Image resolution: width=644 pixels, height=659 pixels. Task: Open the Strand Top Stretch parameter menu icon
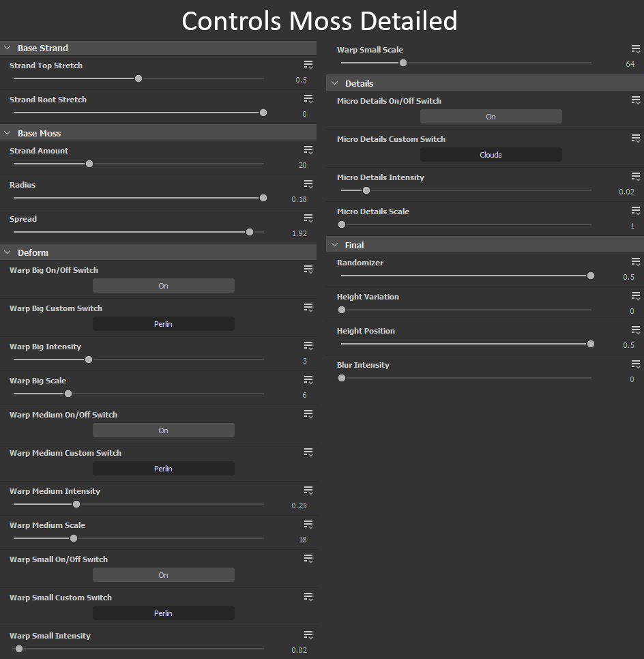coord(308,65)
